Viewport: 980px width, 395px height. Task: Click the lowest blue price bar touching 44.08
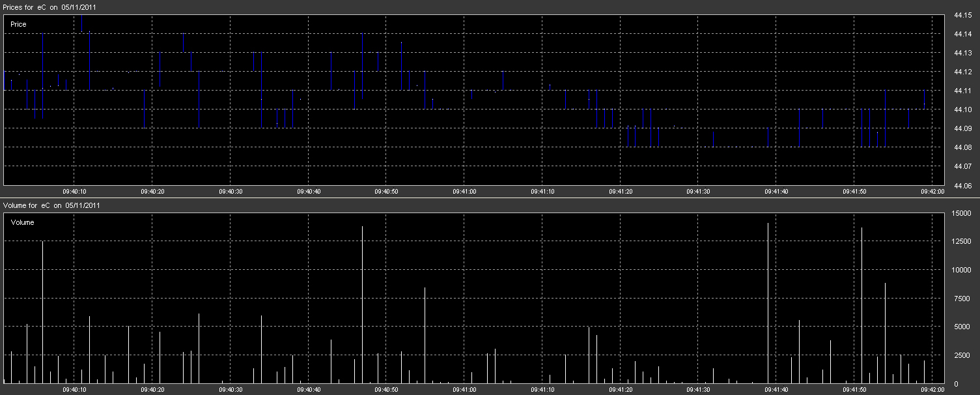coord(628,136)
